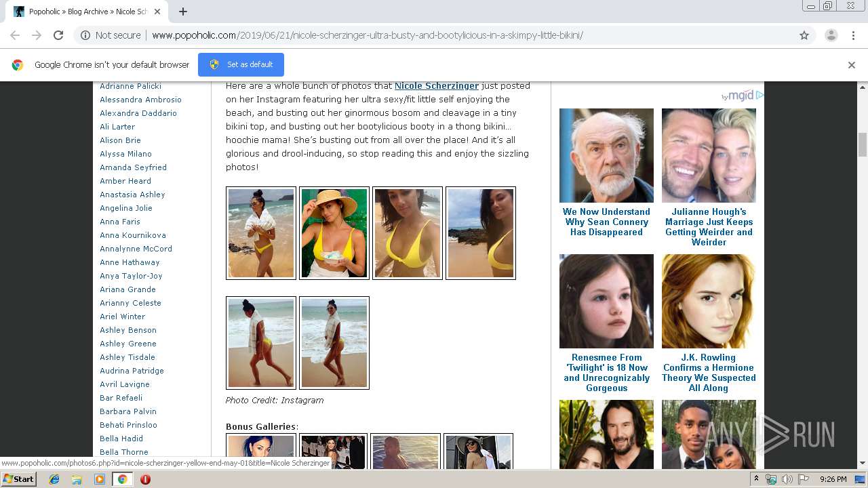Image resolution: width=868 pixels, height=488 pixels.
Task: Open the Barbara Palvin sidebar link
Action: pyautogui.click(x=128, y=411)
